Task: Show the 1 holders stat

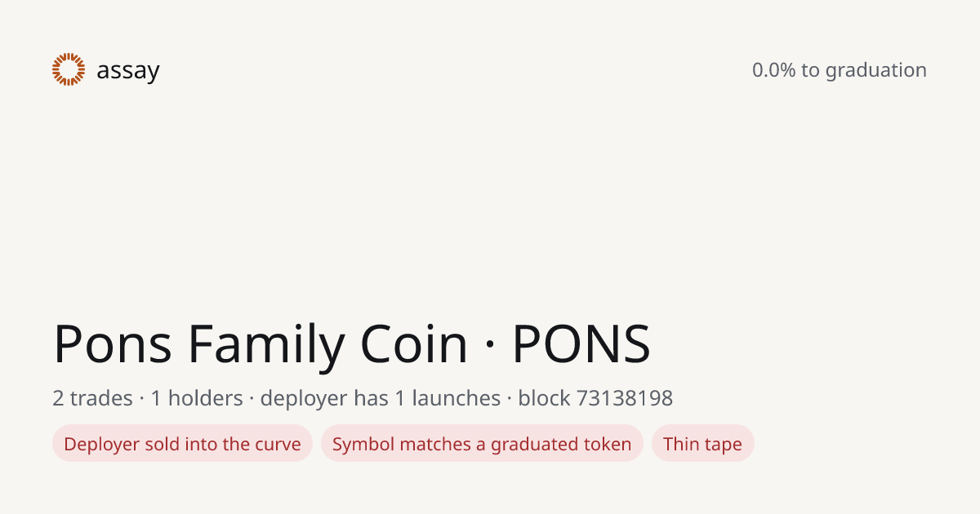Action: [197, 398]
